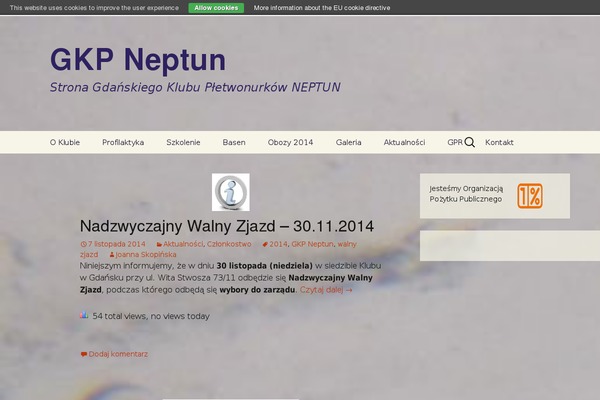Click the site tagline Strona Gdańskiego Klubu Płetwonurków
Screen dimensions: 600x400
[x=195, y=87]
